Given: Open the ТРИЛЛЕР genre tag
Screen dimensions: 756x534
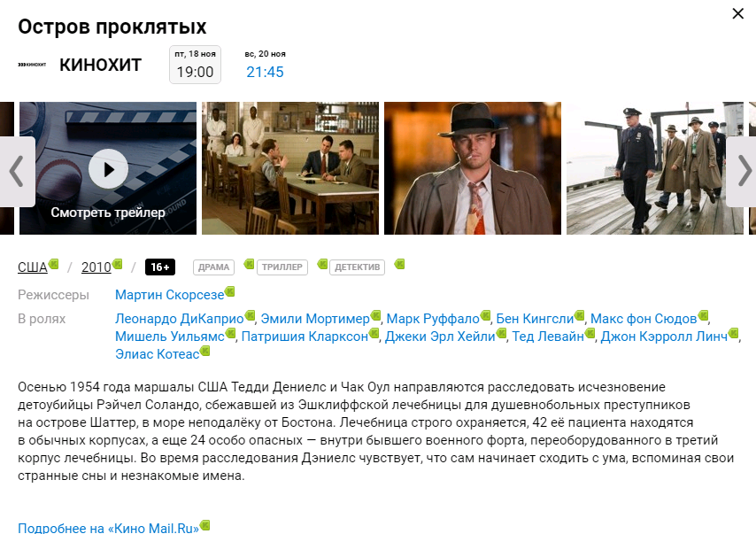Looking at the screenshot, I should pos(282,267).
